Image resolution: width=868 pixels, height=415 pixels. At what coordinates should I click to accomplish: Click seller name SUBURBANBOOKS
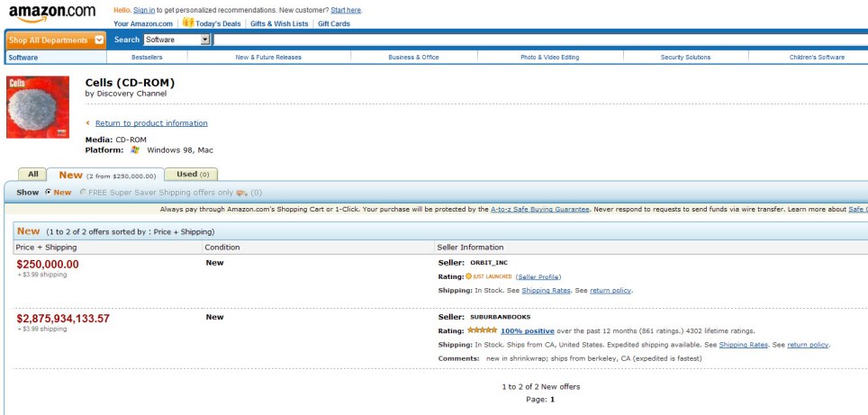click(501, 317)
